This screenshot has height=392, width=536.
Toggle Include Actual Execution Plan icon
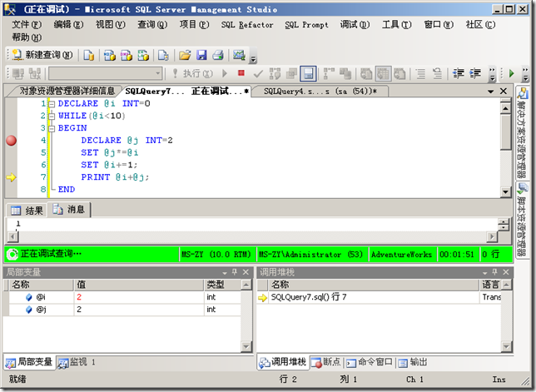click(x=329, y=73)
